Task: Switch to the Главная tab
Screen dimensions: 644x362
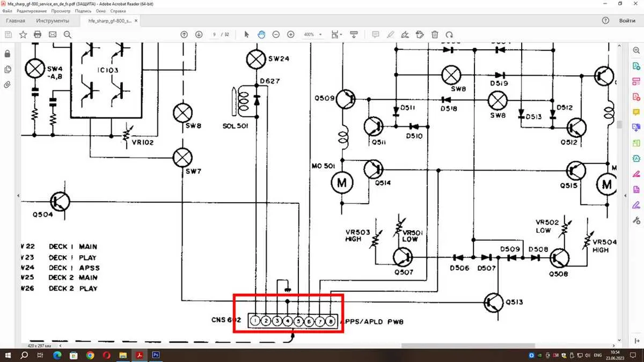Action: tap(15, 21)
